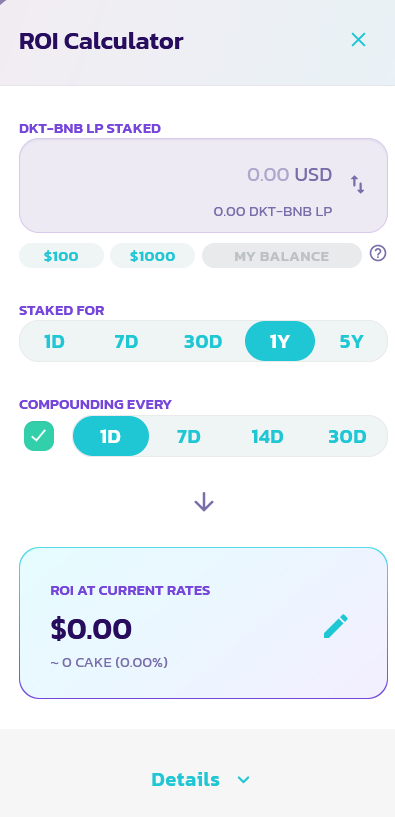Set compounding every 7D
Image resolution: width=395 pixels, height=817 pixels.
(189, 437)
